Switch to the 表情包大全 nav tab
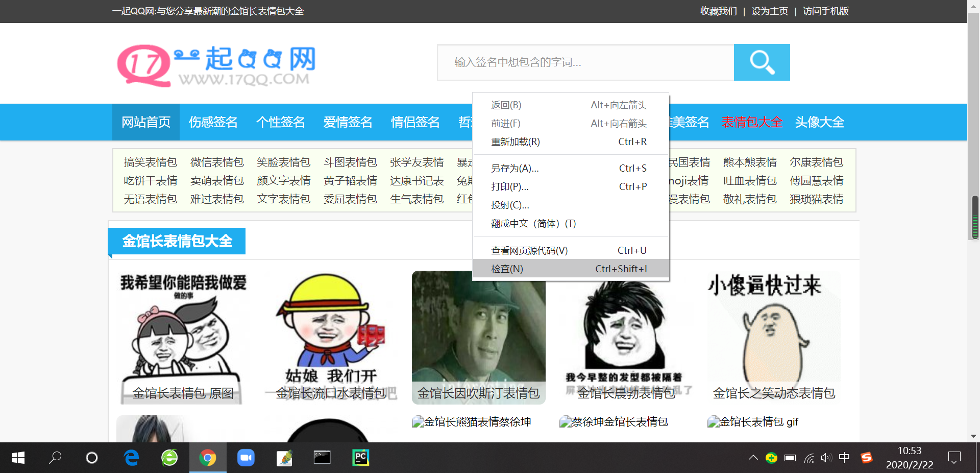Image resolution: width=980 pixels, height=473 pixels. 752,122
